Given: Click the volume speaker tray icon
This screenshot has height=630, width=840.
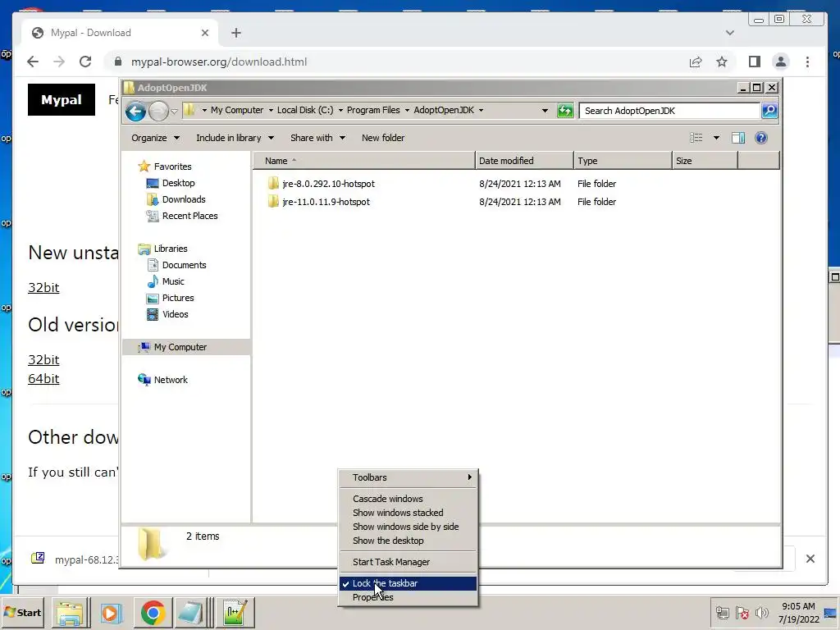Looking at the screenshot, I should click(x=761, y=612).
